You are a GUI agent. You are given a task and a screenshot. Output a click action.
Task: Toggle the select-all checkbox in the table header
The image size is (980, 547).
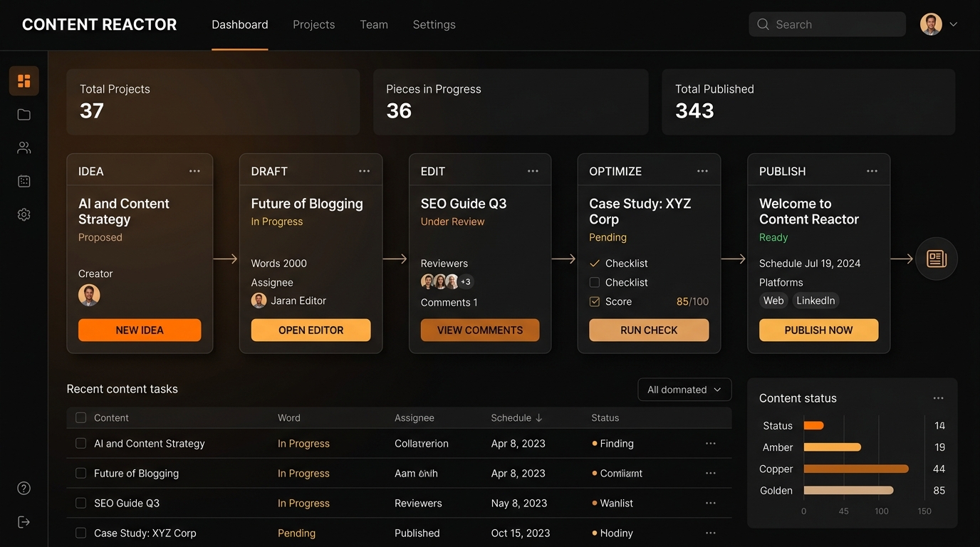(80, 418)
